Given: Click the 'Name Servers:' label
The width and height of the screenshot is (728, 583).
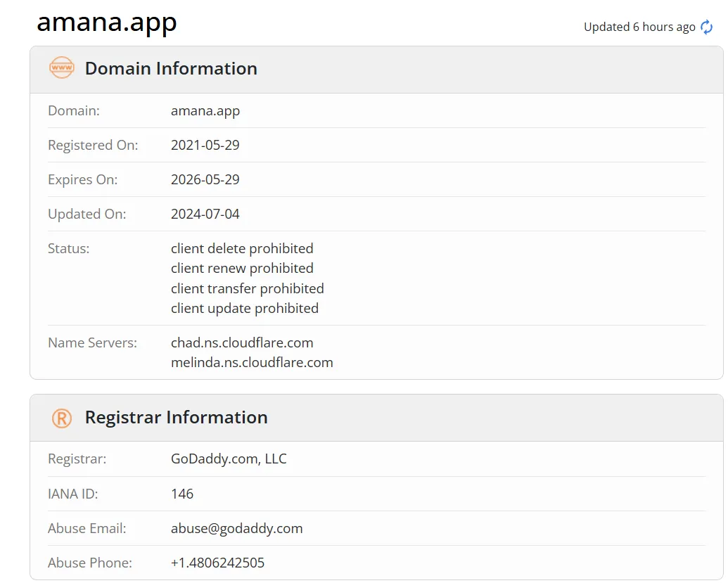Looking at the screenshot, I should click(x=92, y=342).
